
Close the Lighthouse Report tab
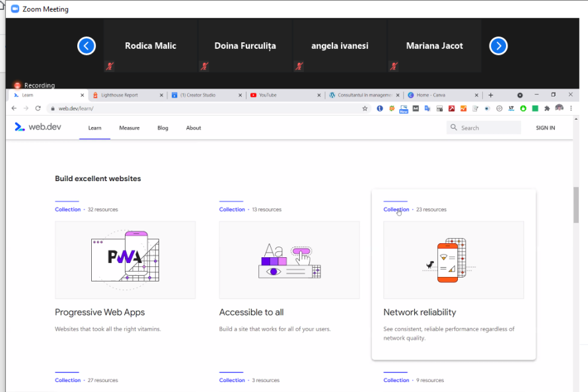161,95
